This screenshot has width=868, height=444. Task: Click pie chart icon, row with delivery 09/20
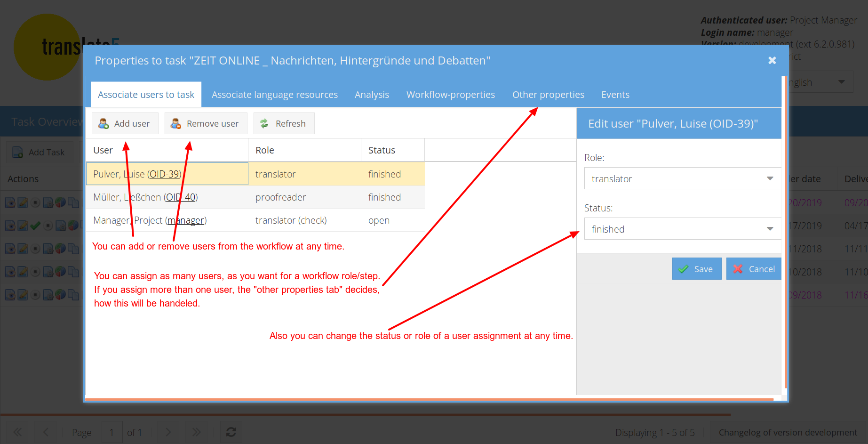[60, 202]
